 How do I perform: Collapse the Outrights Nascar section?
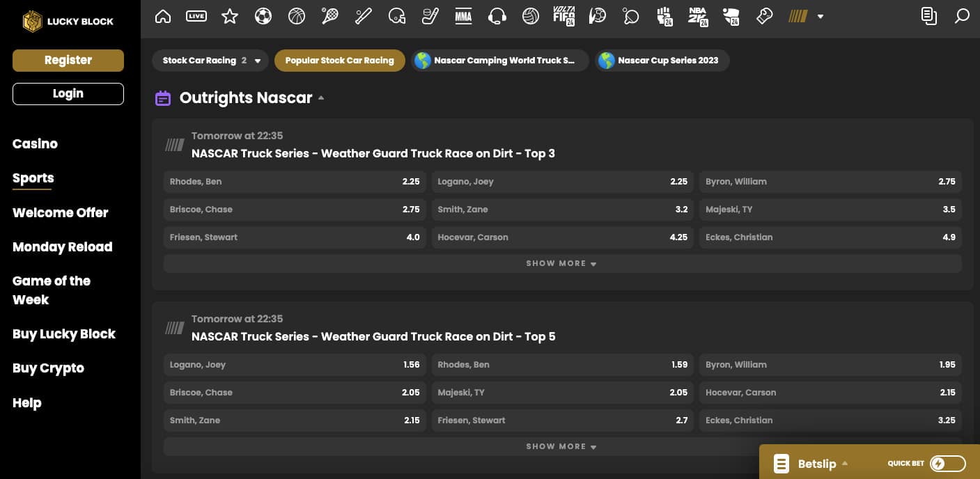321,98
